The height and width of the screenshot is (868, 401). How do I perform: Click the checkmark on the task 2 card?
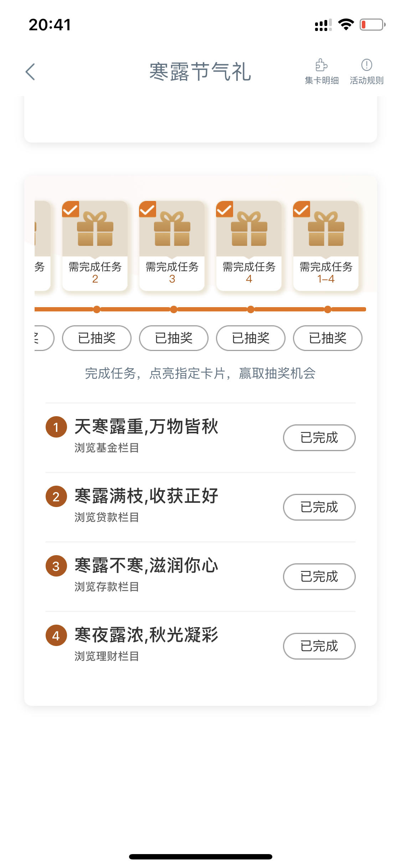71,210
